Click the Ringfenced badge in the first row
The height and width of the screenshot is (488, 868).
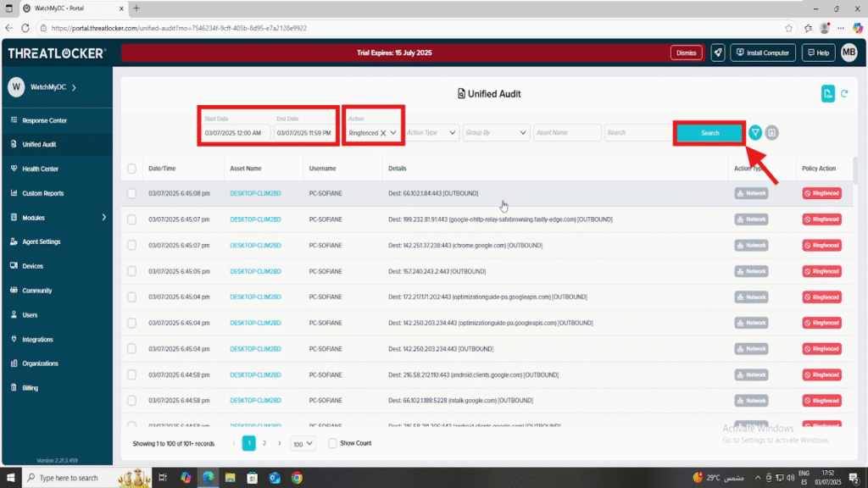[x=822, y=194]
